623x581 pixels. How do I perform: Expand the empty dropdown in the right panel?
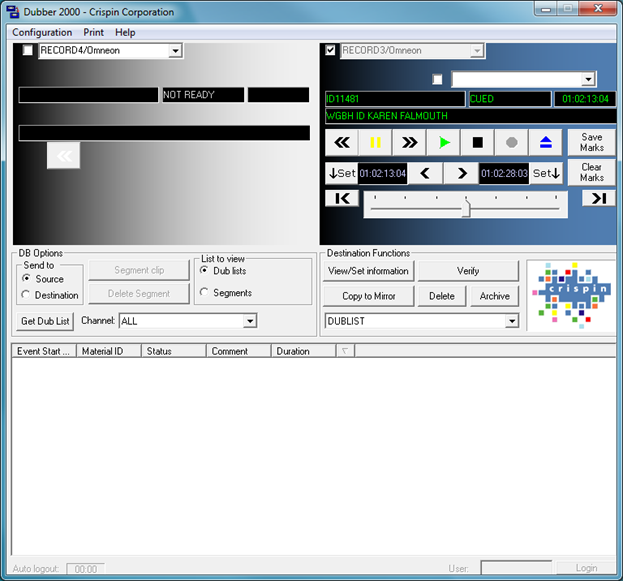tap(588, 79)
